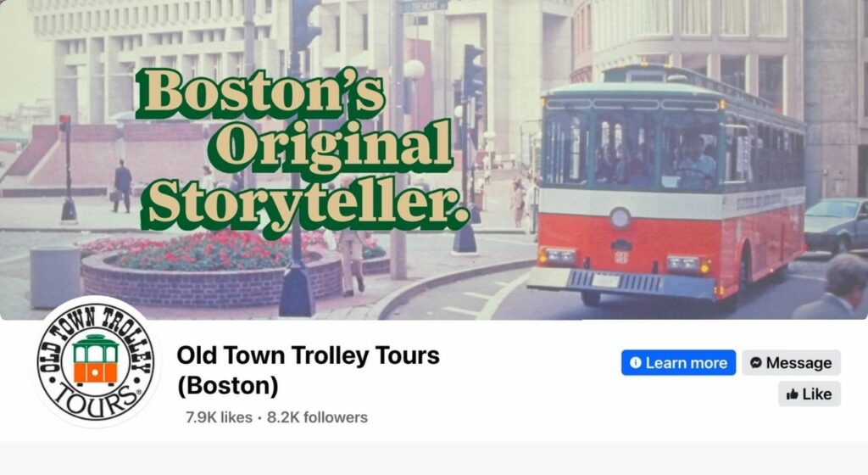Like the Old Town Trolley Tours page

[810, 394]
